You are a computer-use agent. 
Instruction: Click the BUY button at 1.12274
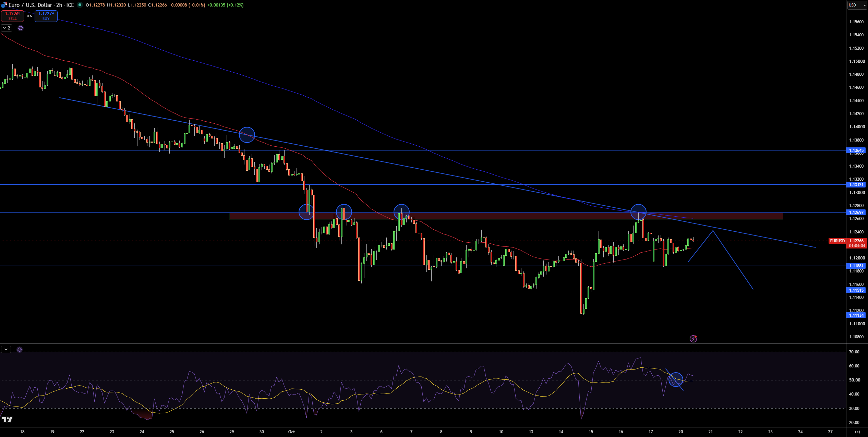pyautogui.click(x=46, y=16)
